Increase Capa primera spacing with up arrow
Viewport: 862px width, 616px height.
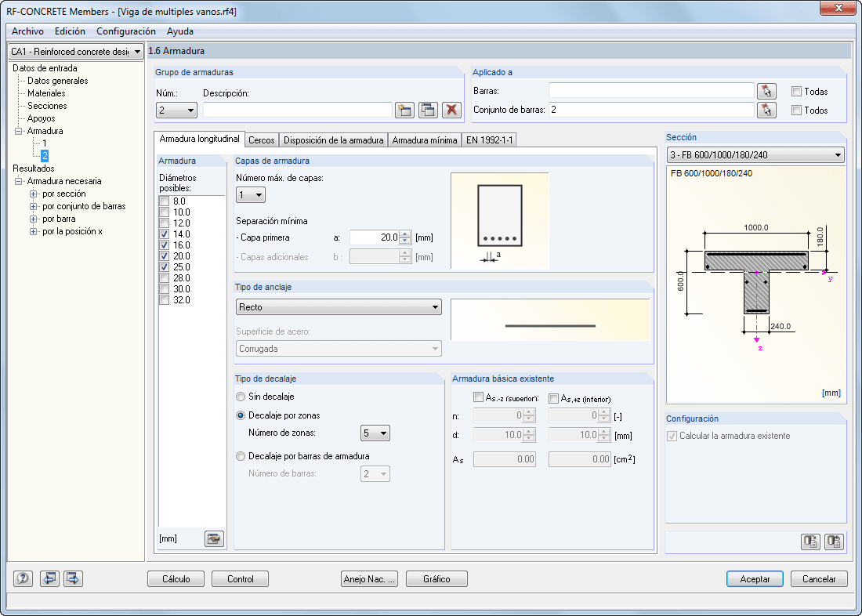pos(405,234)
